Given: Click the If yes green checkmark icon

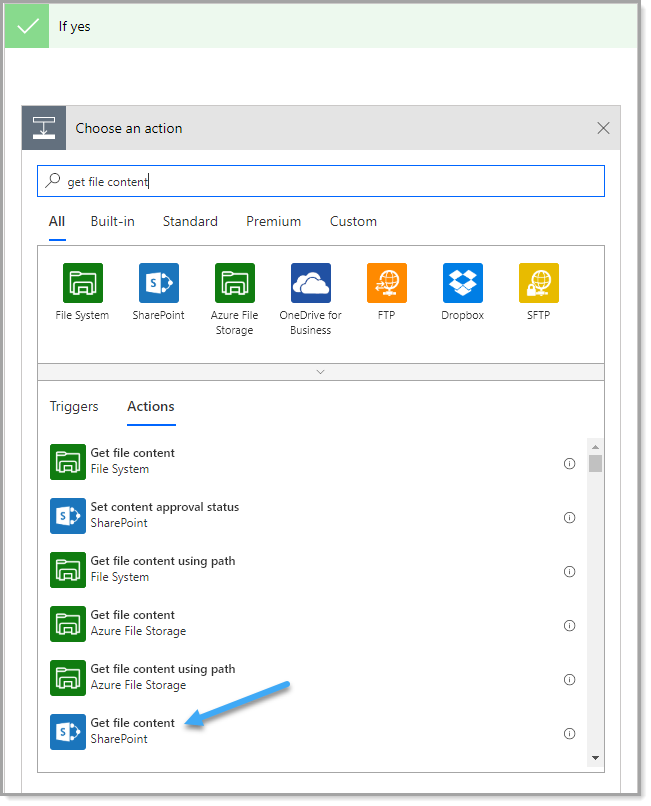Looking at the screenshot, I should tap(27, 26).
